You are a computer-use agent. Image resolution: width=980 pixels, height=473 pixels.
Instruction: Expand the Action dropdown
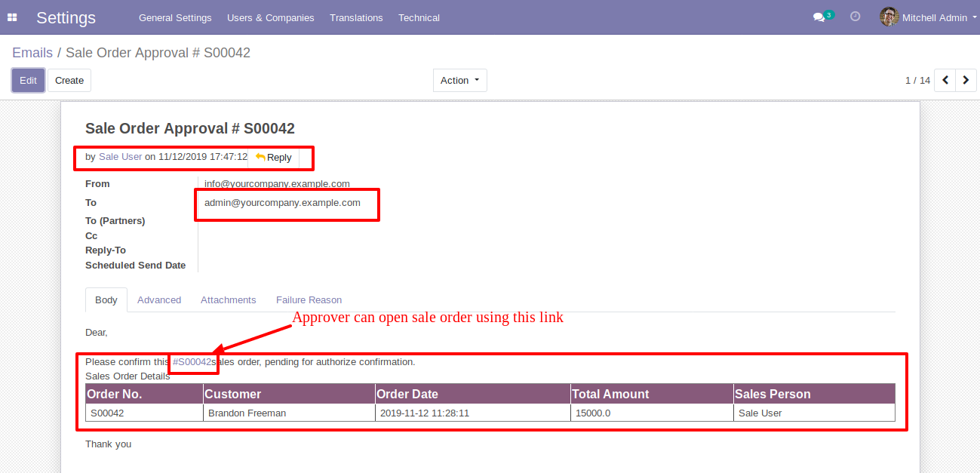459,80
